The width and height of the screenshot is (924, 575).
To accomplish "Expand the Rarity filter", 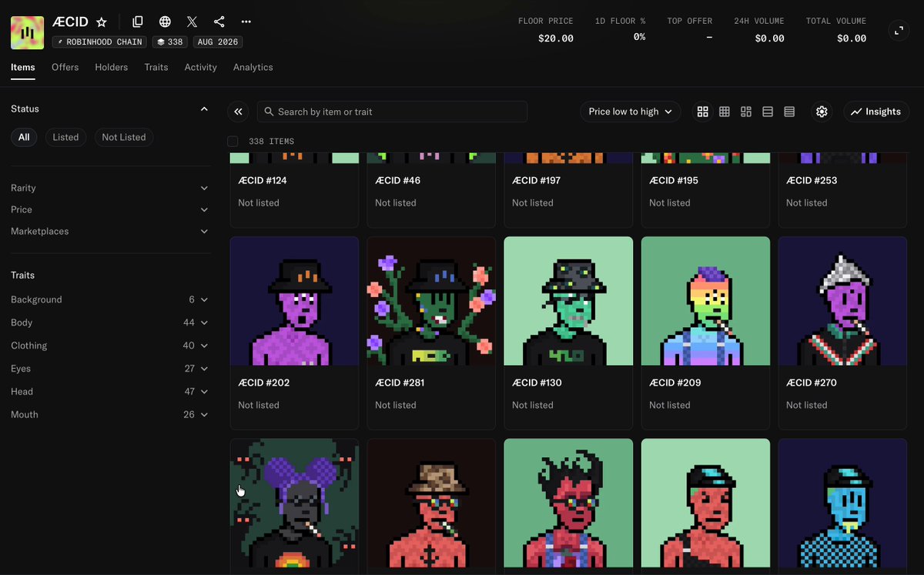I will click(109, 188).
